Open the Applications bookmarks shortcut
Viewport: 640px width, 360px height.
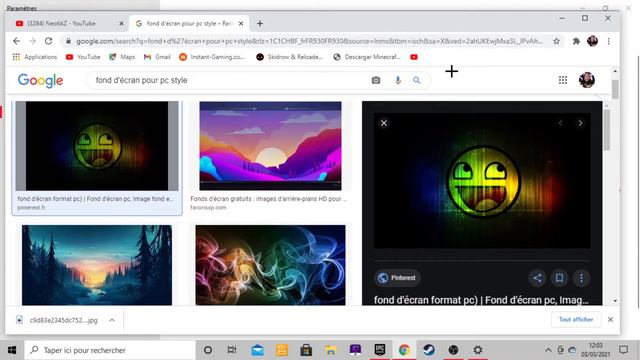[35, 57]
